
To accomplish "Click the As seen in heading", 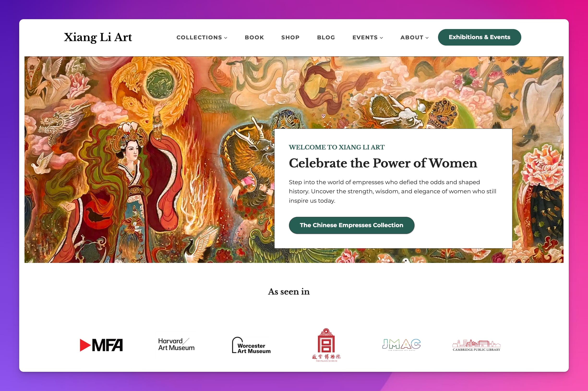I will (289, 291).
